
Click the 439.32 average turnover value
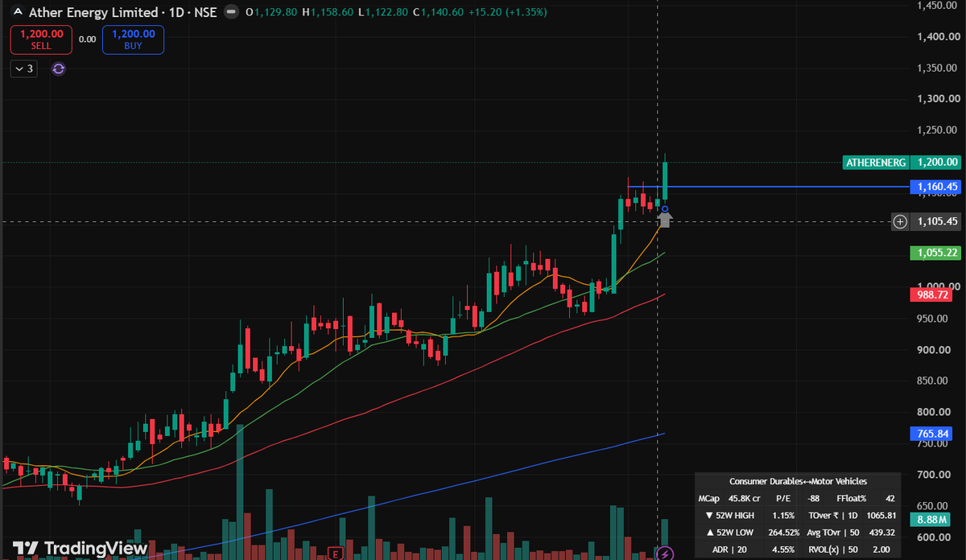coord(882,533)
